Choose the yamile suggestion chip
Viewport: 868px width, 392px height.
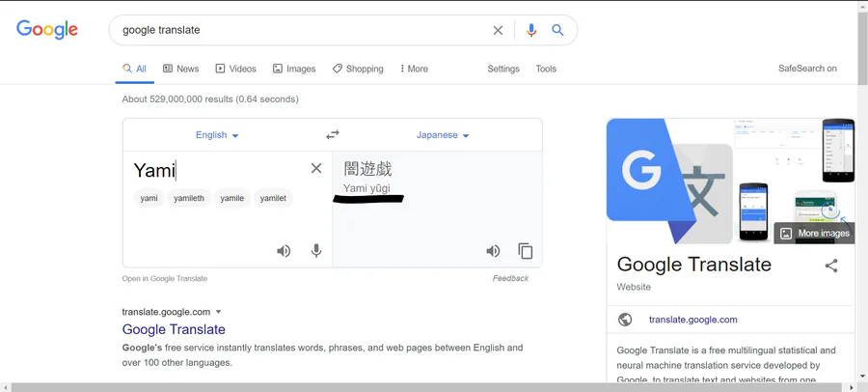click(x=231, y=198)
